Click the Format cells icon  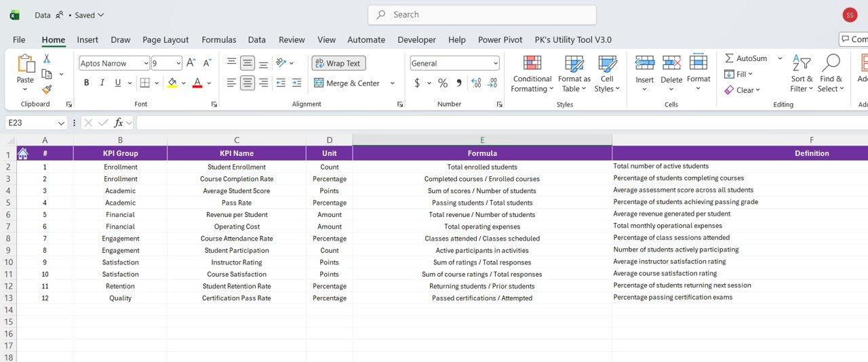tap(698, 63)
